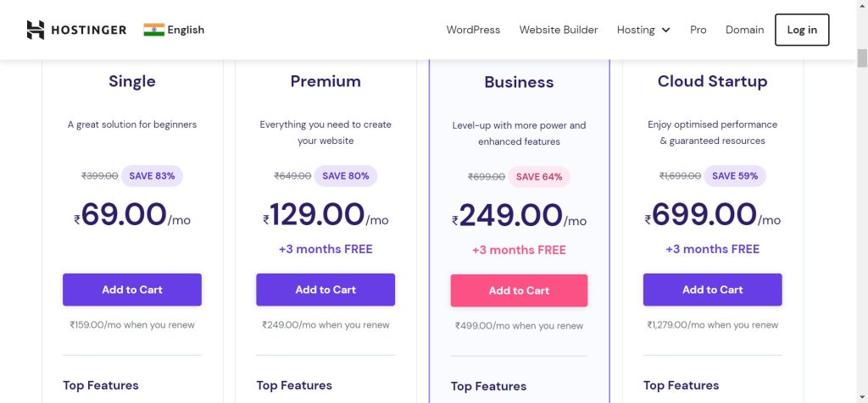Open the WordPress menu item

click(x=473, y=30)
